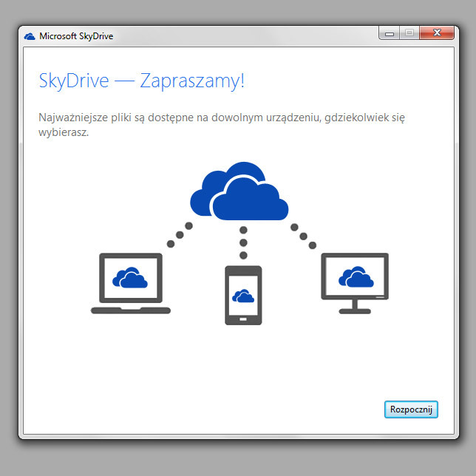The height and width of the screenshot is (476, 476).
Task: Close the Microsoft SkyDrive window
Action: (437, 33)
